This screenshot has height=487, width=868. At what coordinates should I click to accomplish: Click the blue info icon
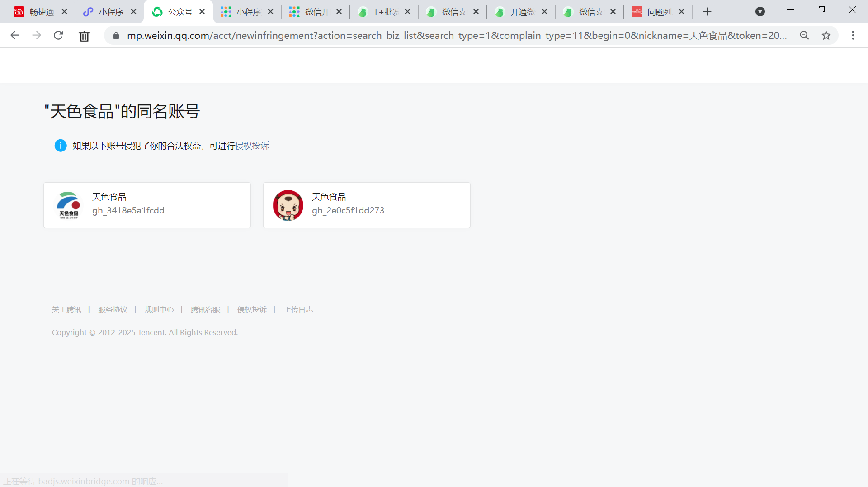(x=61, y=146)
